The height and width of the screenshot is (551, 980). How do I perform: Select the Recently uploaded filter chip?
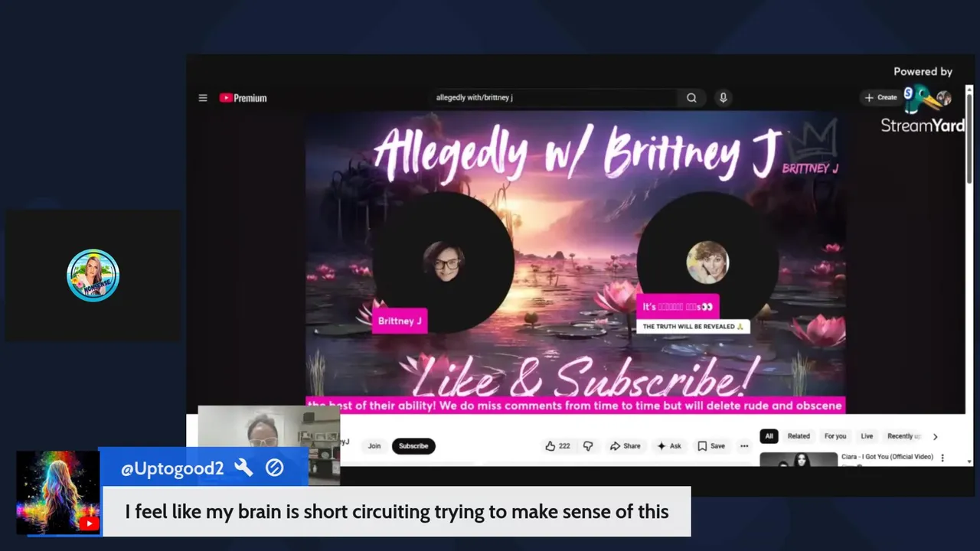903,436
